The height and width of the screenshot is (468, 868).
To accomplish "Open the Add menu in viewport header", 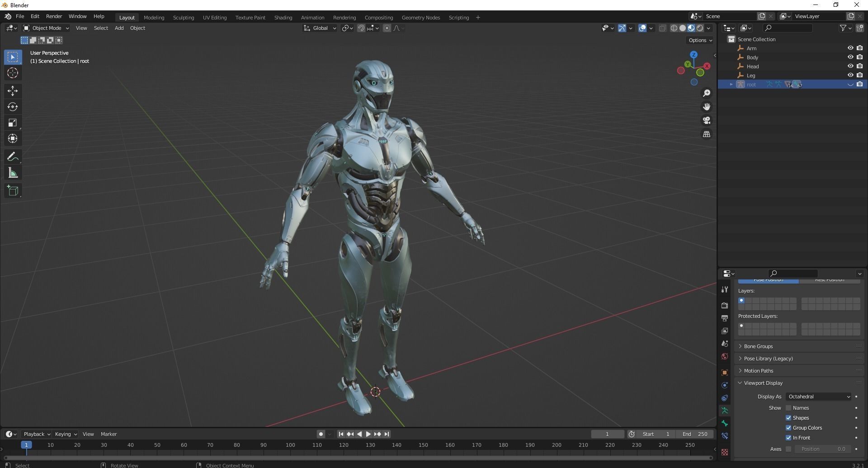I will click(119, 28).
